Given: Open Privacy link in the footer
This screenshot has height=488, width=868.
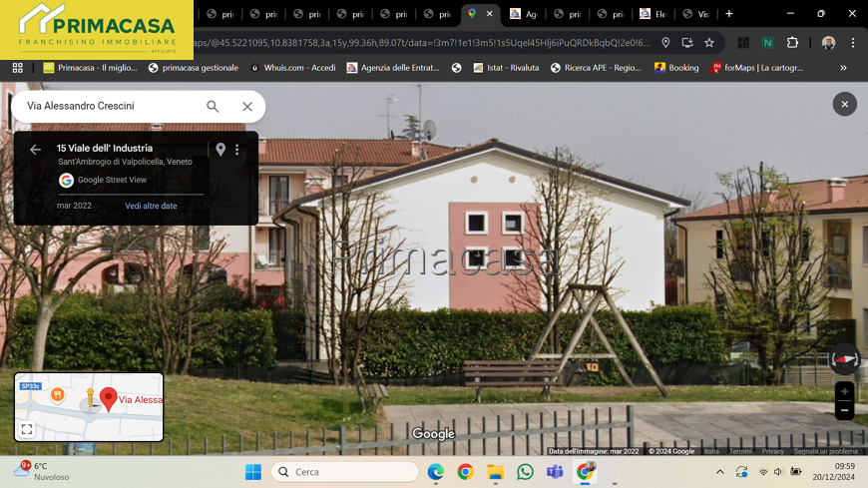Looking at the screenshot, I should point(773,451).
